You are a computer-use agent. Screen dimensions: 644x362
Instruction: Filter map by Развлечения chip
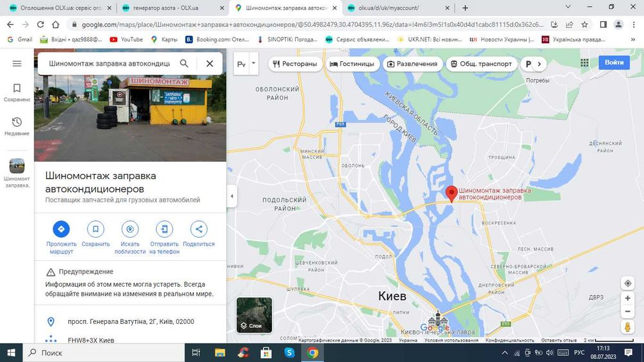[x=412, y=64]
